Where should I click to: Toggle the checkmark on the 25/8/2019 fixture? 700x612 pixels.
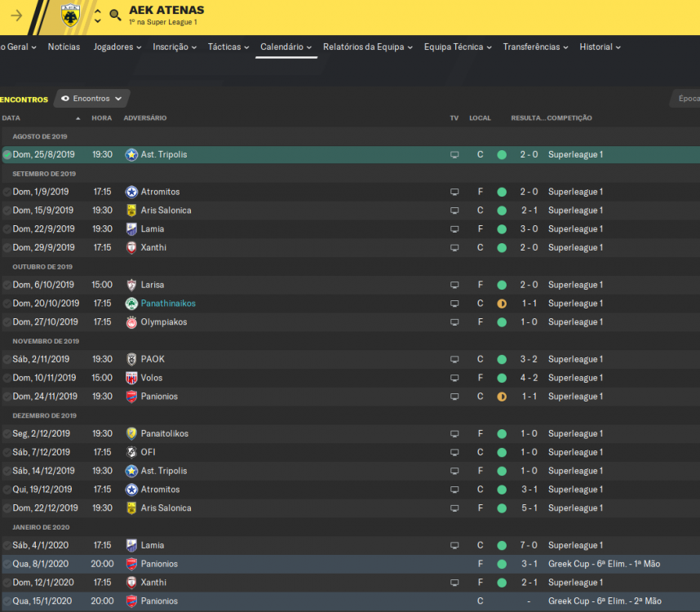[x=7, y=155]
